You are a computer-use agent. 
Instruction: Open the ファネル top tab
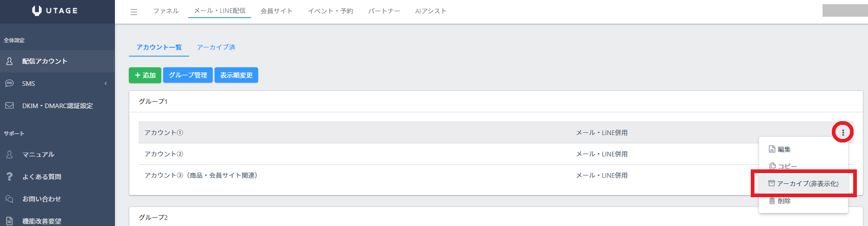pos(166,11)
